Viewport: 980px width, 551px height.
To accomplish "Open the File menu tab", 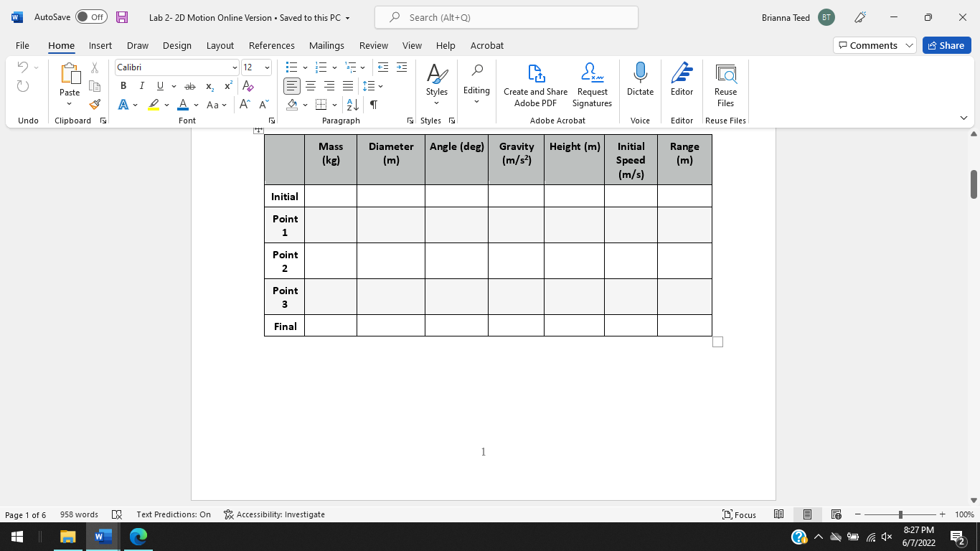I will click(x=22, y=45).
